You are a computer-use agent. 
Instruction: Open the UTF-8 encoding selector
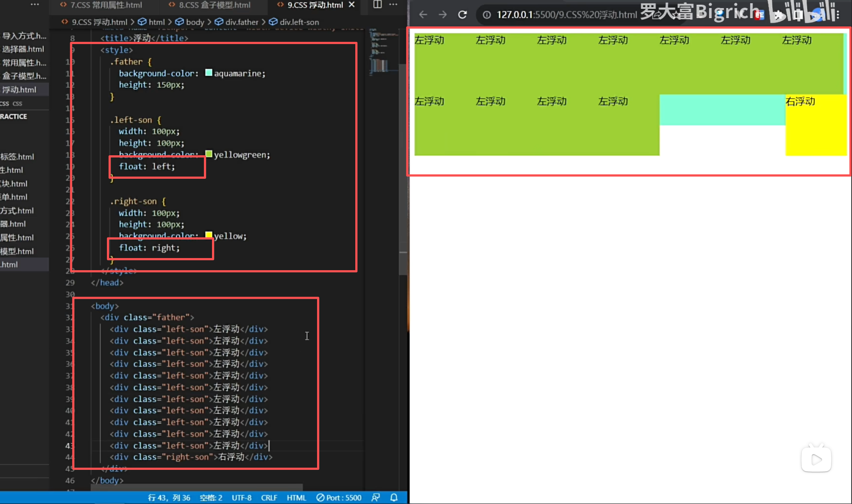pos(241,497)
